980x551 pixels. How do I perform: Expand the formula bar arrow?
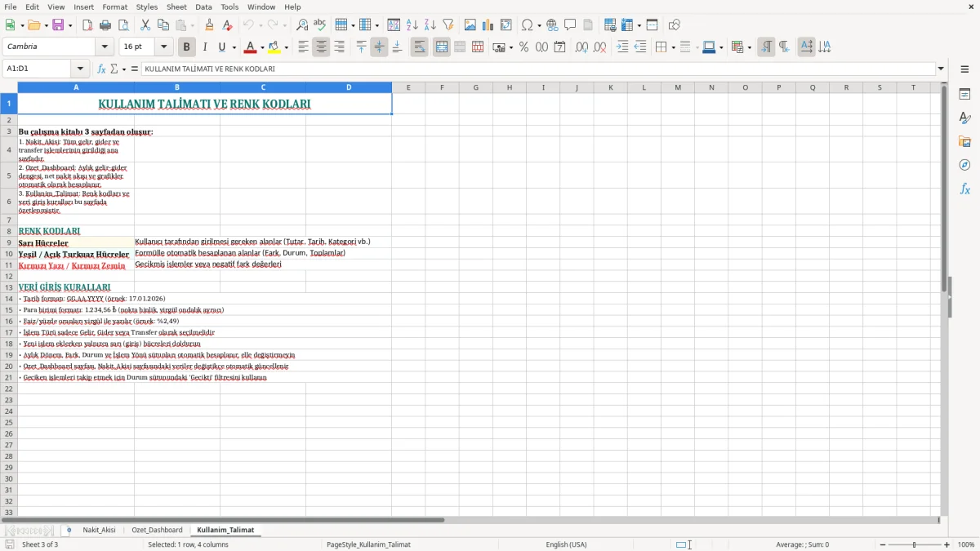click(941, 69)
